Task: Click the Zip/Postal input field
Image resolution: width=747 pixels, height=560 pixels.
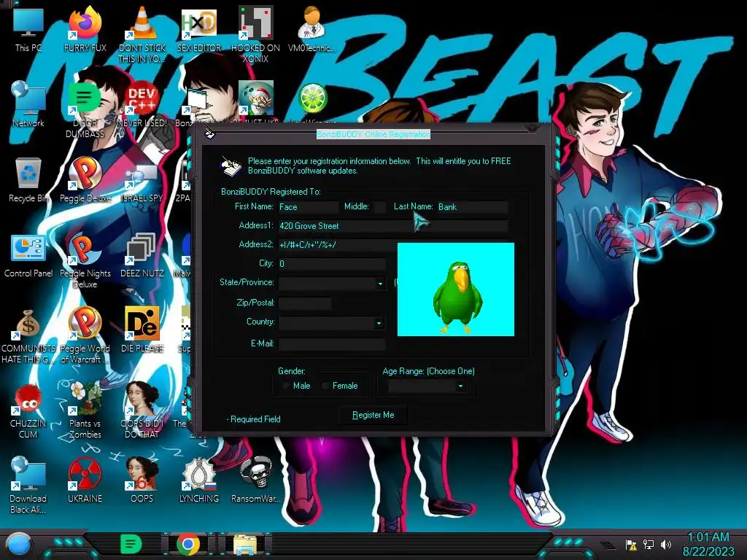Action: click(x=305, y=303)
